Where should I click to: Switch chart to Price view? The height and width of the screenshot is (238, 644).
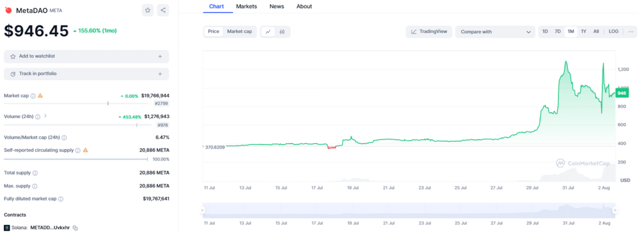click(213, 32)
